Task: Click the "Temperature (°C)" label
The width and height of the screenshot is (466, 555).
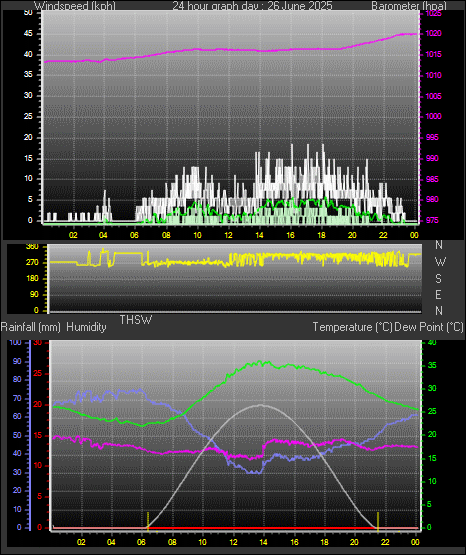Action: (352, 327)
